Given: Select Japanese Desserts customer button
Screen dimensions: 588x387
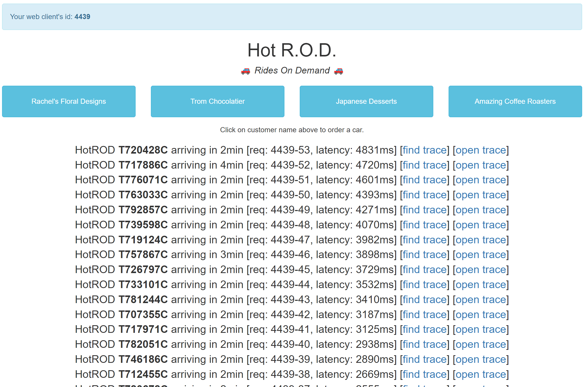Looking at the screenshot, I should 366,101.
